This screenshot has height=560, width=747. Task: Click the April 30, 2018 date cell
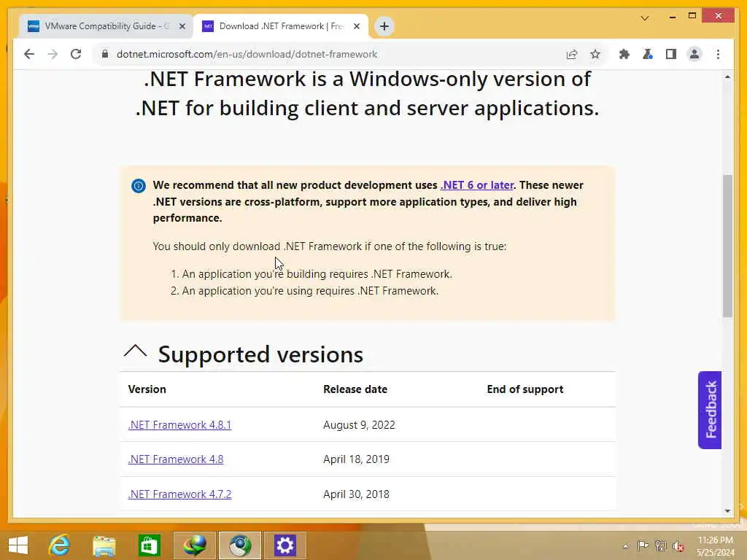[x=356, y=494]
